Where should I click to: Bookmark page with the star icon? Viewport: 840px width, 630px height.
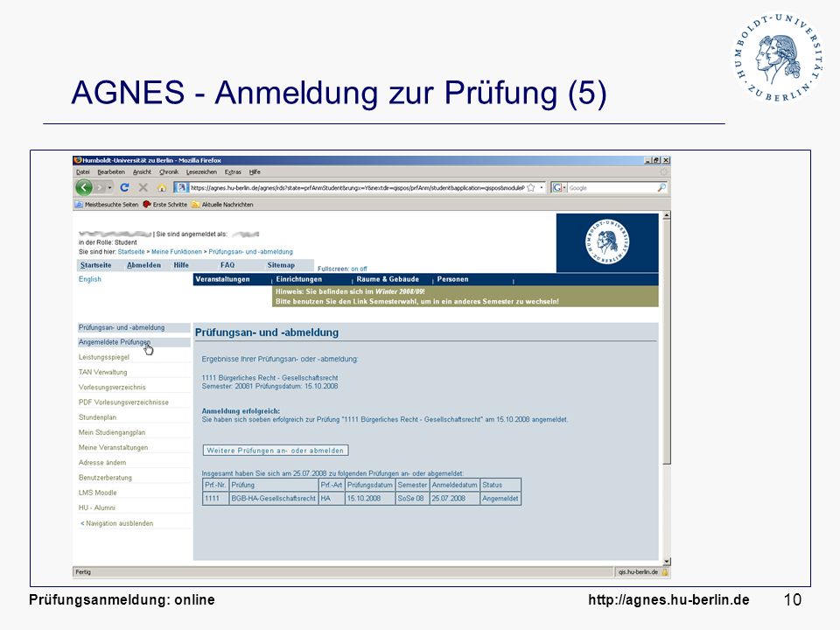pos(531,188)
